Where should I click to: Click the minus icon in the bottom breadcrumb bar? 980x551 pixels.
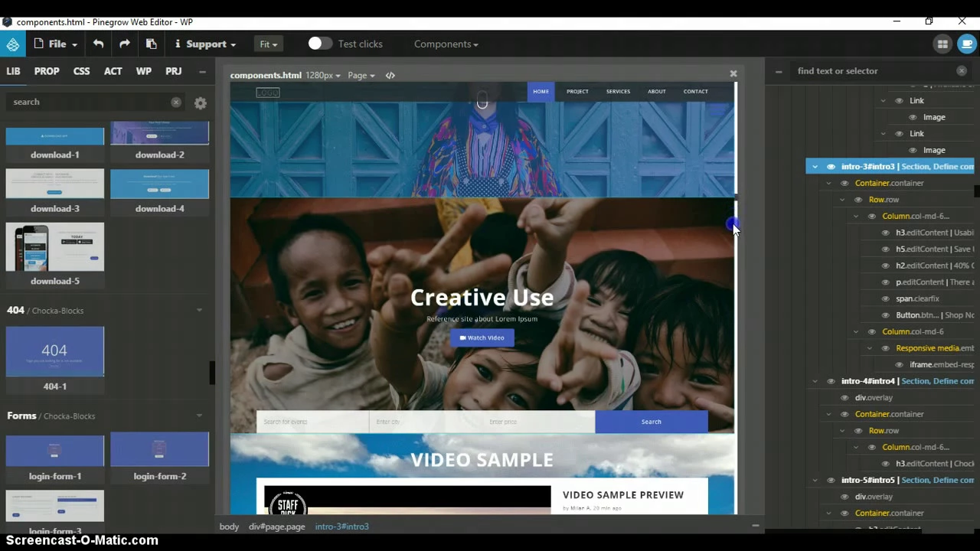coord(756,526)
